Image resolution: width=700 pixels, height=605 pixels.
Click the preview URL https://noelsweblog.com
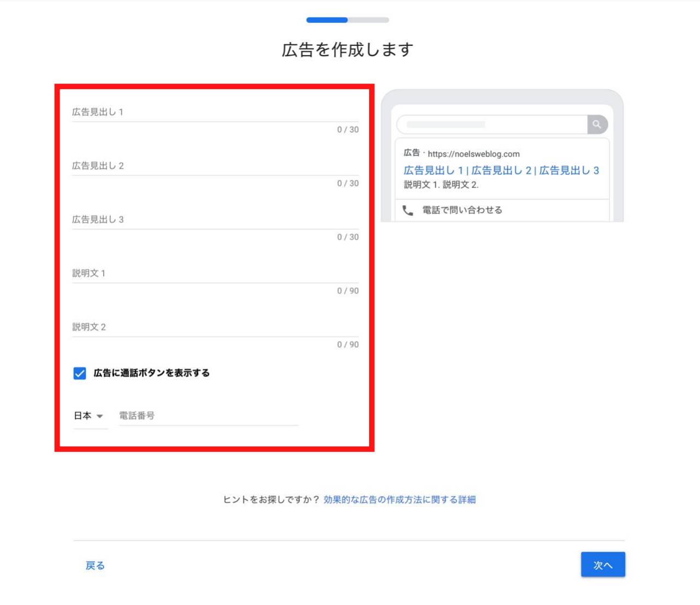click(474, 154)
